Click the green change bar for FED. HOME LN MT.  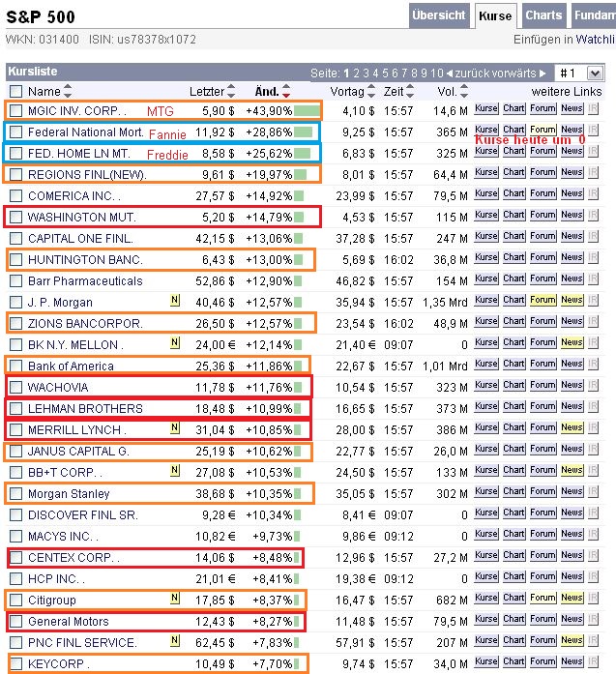[302, 153]
